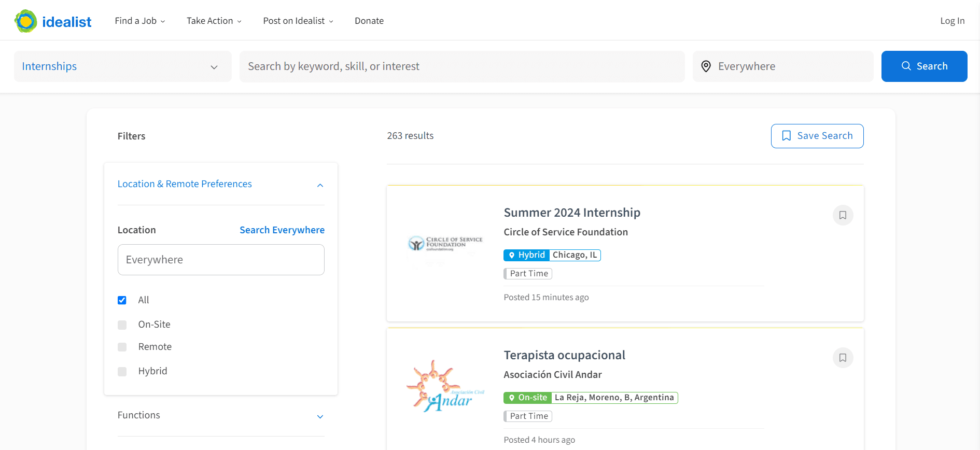
Task: Enable the Hybrid filter checkbox
Action: point(122,372)
